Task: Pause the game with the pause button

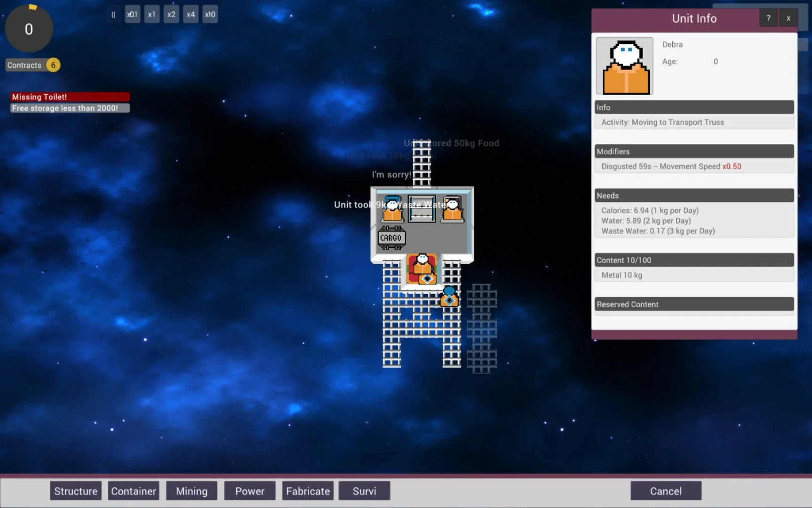Action: click(x=113, y=15)
